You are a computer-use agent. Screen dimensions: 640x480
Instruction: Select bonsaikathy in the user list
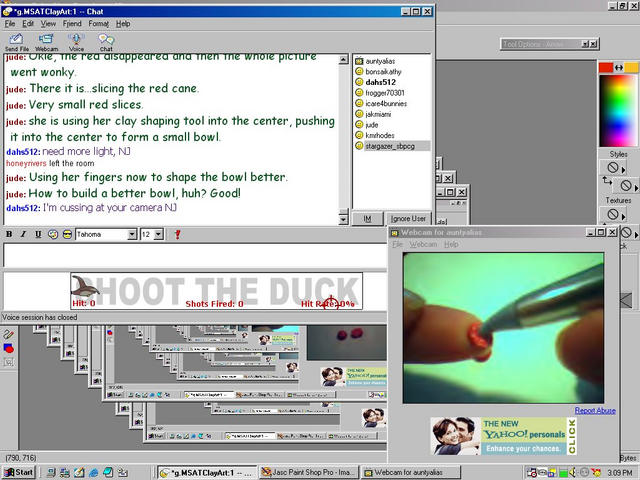pyautogui.click(x=383, y=72)
